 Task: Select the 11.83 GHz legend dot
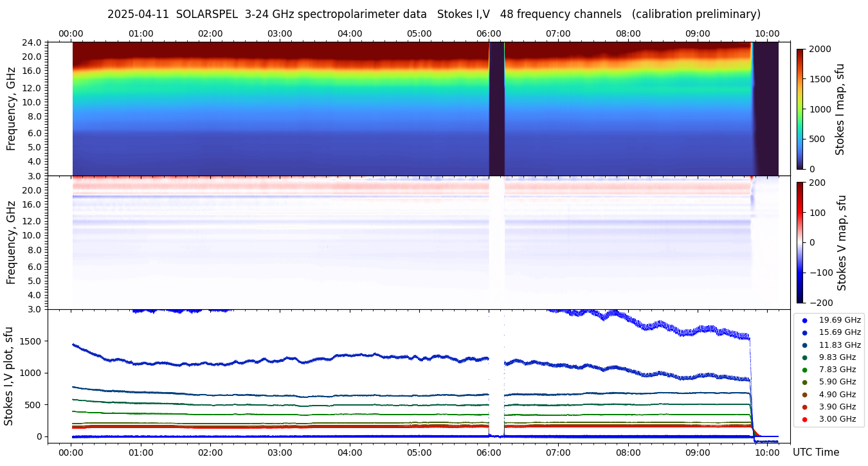point(804,345)
